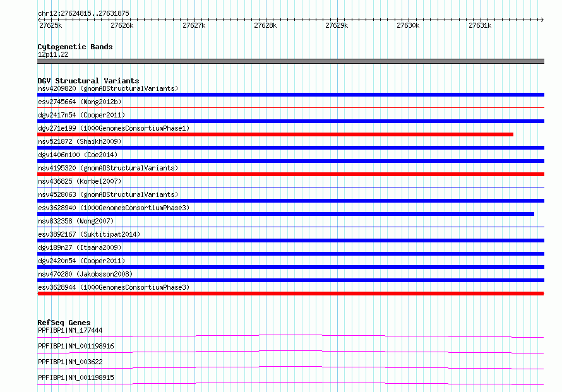Screen dimensions: 562x392
Task: Open esv3892167 (Suktitipat2014) label
Action: point(89,234)
